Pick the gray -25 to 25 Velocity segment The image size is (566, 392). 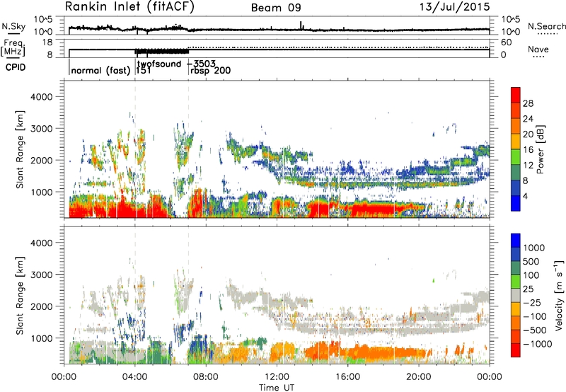tap(516, 295)
